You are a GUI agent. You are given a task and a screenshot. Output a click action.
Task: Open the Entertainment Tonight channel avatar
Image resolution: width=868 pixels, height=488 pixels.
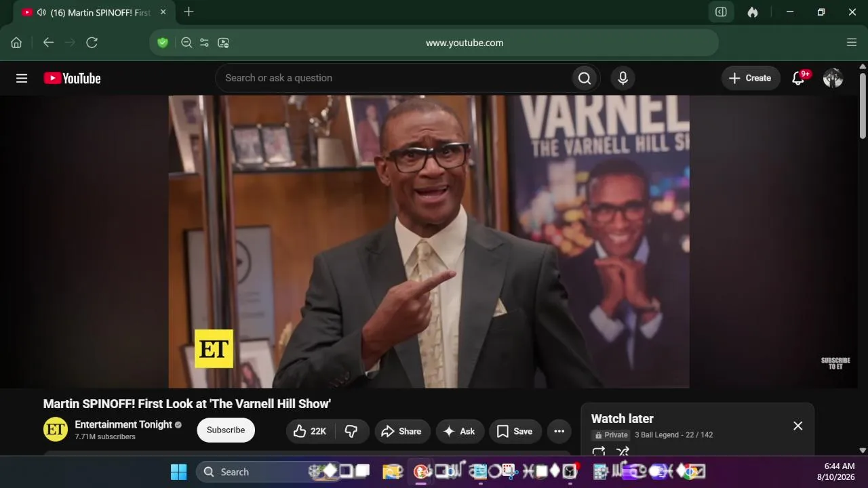pyautogui.click(x=56, y=430)
